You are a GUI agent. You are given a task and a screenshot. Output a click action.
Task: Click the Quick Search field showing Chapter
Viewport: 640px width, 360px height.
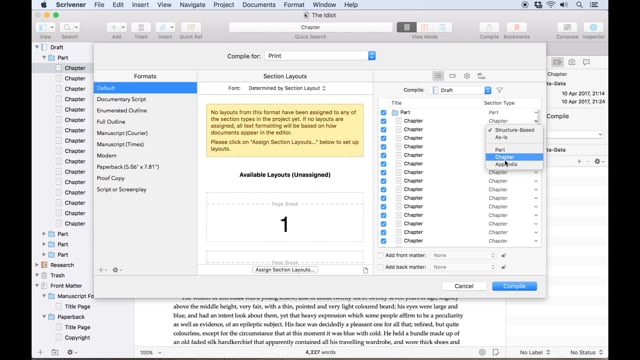(311, 27)
